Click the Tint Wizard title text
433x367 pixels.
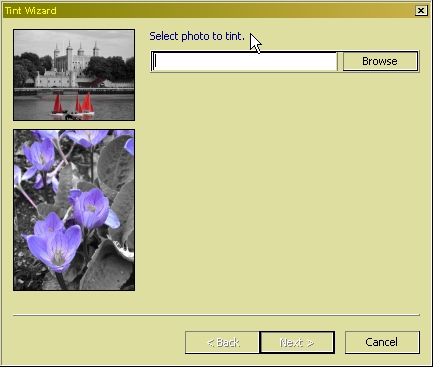(x=31, y=11)
